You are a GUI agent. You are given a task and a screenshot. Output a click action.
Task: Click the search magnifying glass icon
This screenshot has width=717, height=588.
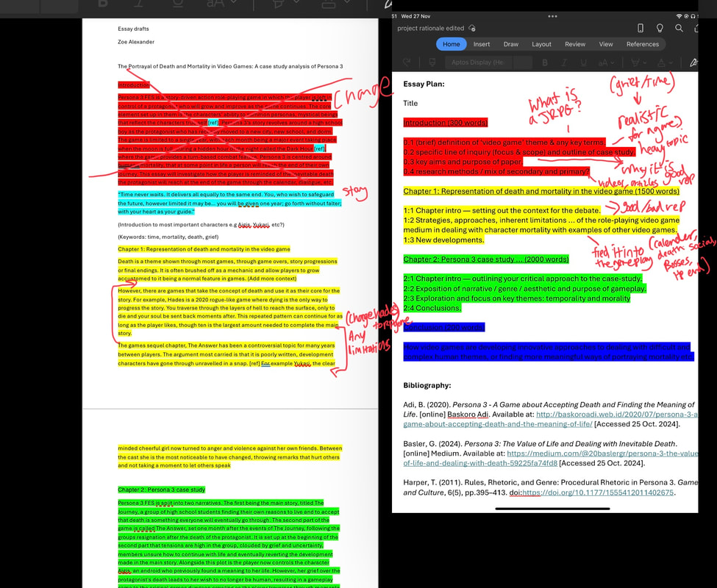tap(679, 28)
